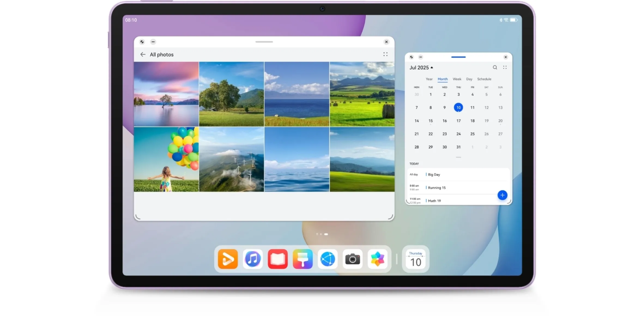Open the balloons girl photo

(x=166, y=159)
